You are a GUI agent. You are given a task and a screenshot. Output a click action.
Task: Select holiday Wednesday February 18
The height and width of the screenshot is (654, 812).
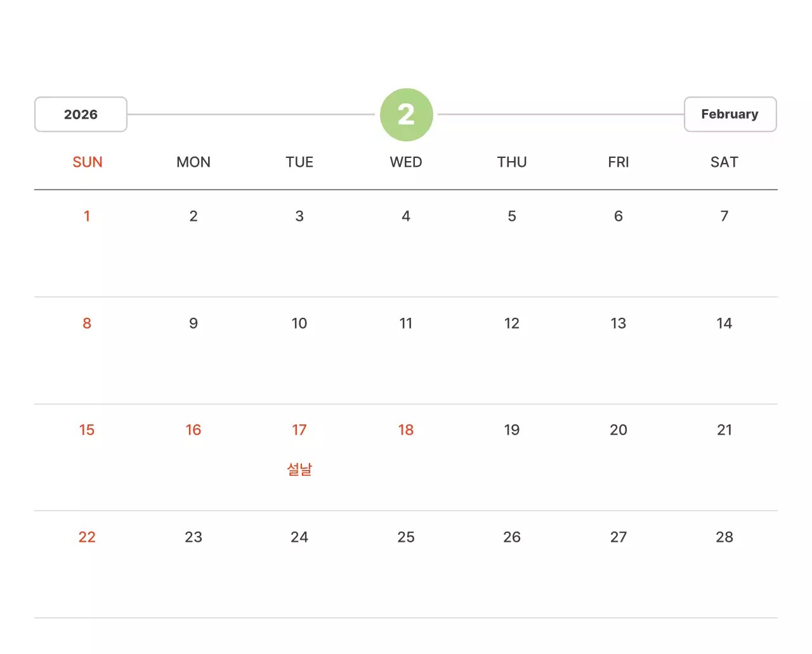click(406, 430)
